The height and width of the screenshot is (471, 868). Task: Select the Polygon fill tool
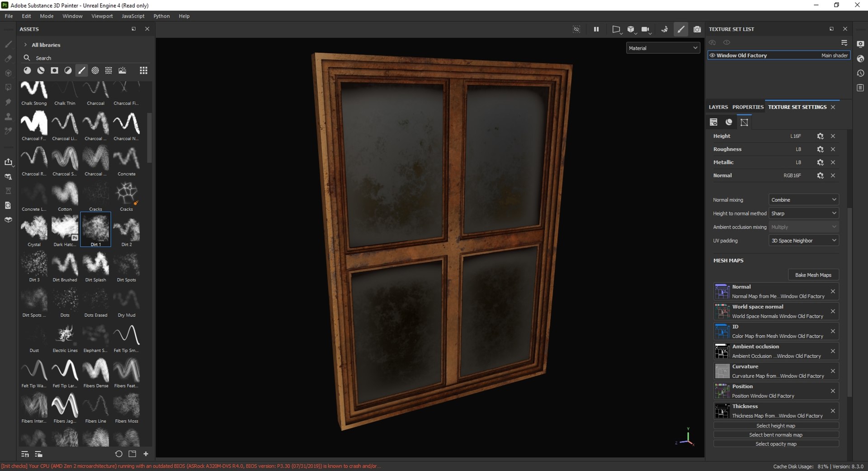8,87
